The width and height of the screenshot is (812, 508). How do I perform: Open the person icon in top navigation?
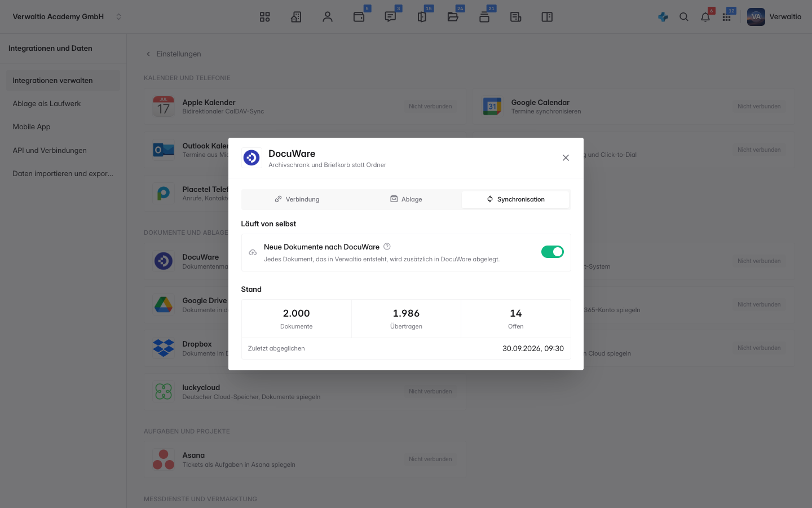pos(328,17)
